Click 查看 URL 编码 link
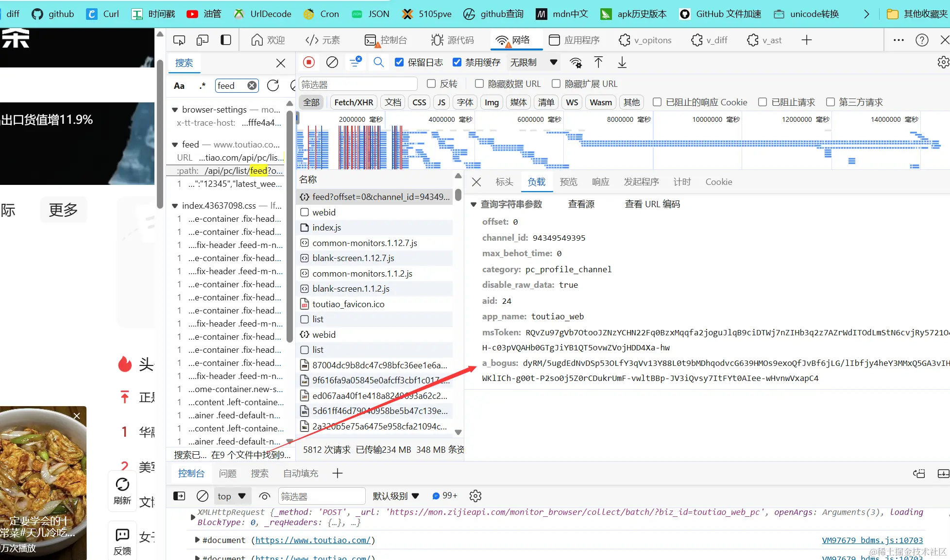950x560 pixels. pos(652,204)
